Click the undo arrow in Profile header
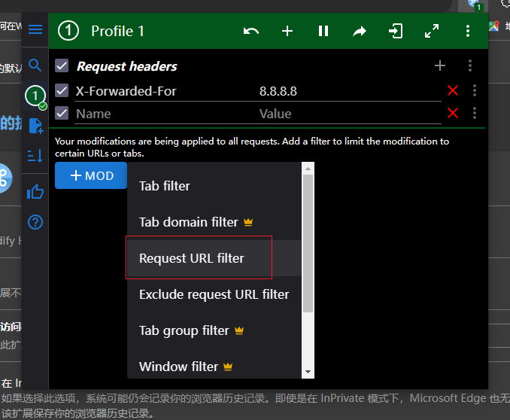Viewport: 510px width, 420px height. [251, 32]
